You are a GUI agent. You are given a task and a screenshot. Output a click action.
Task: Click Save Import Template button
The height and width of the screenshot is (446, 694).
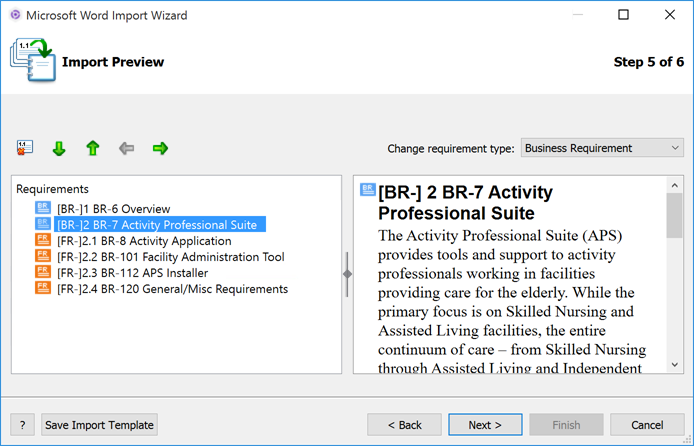100,425
